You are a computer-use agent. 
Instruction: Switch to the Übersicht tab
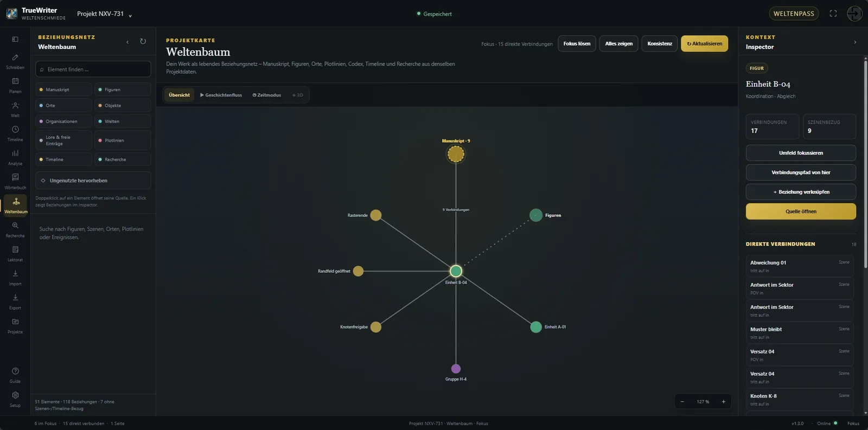pyautogui.click(x=179, y=95)
